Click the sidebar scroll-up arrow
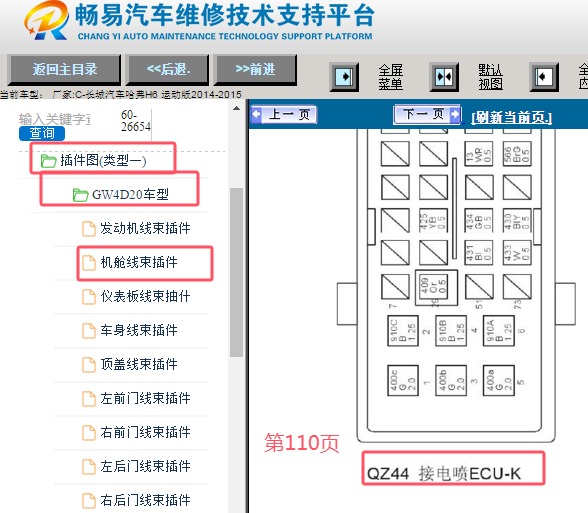588x513 pixels. pos(236,109)
